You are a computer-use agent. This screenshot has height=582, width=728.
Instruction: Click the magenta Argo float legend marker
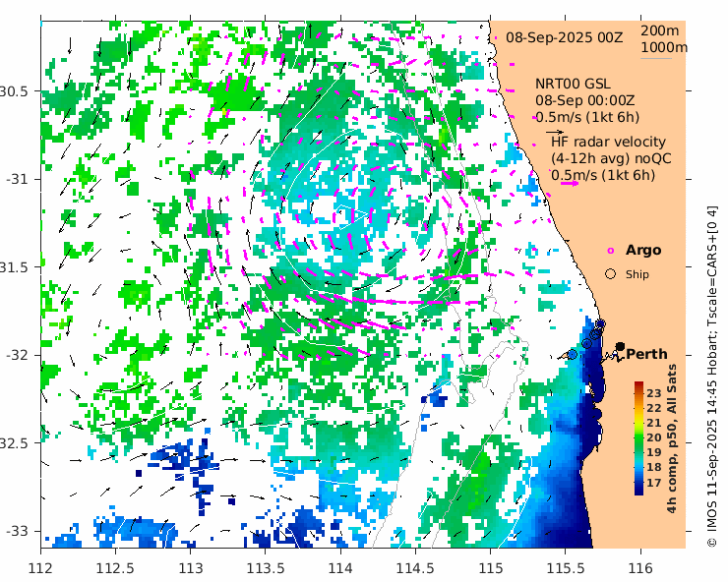point(610,251)
